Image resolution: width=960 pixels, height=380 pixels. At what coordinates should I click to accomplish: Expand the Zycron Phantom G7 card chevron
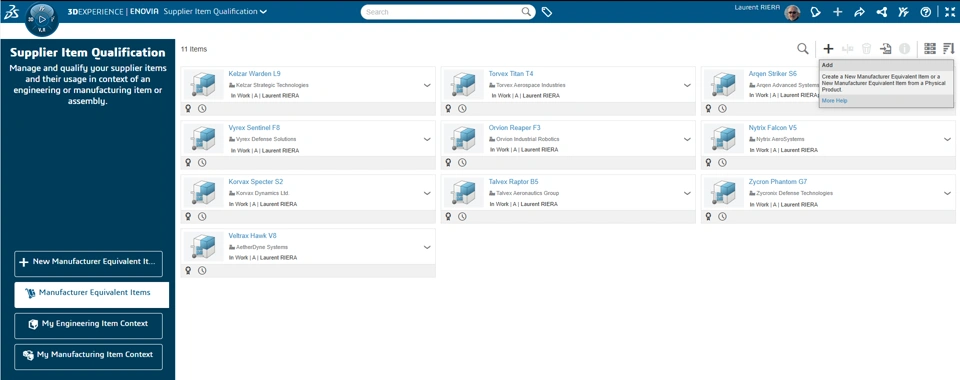tap(948, 193)
